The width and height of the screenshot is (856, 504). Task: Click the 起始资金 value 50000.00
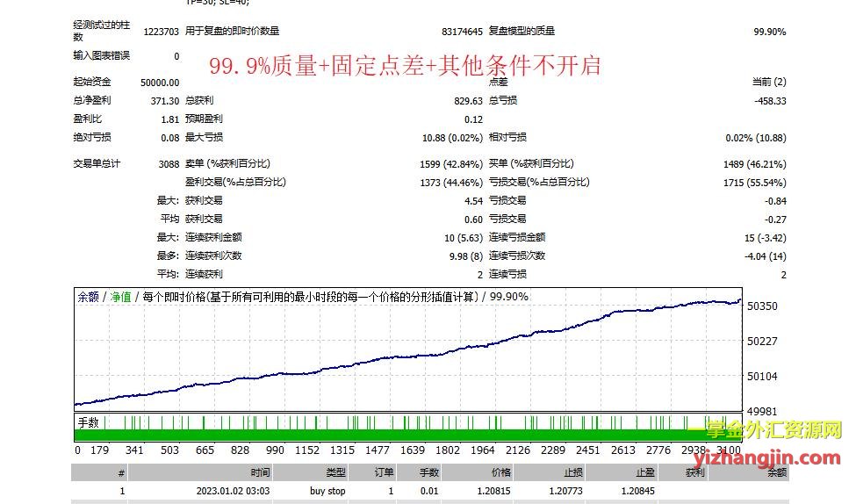[161, 82]
